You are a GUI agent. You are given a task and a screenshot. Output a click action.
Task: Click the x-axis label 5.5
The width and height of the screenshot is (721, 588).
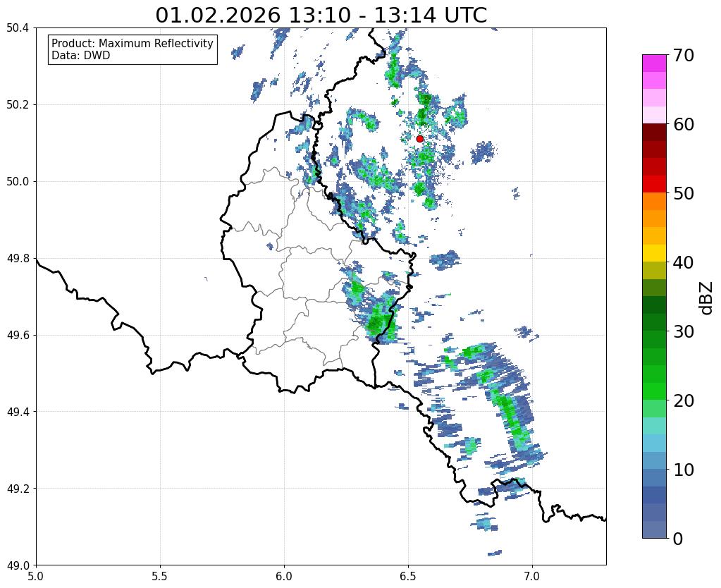click(160, 577)
